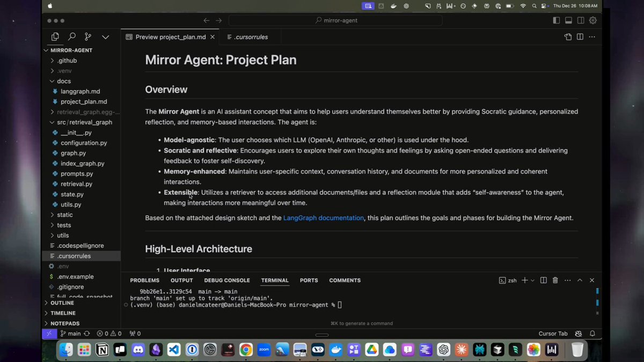The height and width of the screenshot is (362, 644).
Task: Expand additional views chevron in sidebar header
Action: coord(105,37)
